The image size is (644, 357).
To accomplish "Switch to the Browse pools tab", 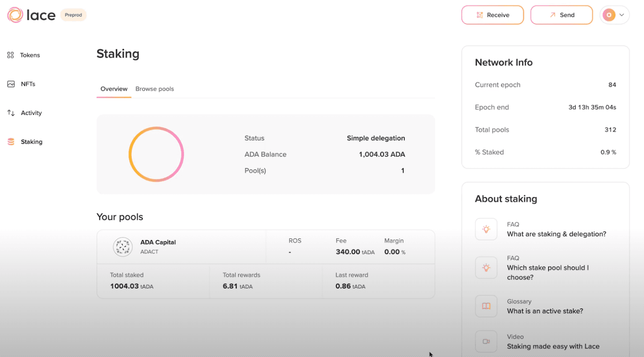I will tap(155, 89).
